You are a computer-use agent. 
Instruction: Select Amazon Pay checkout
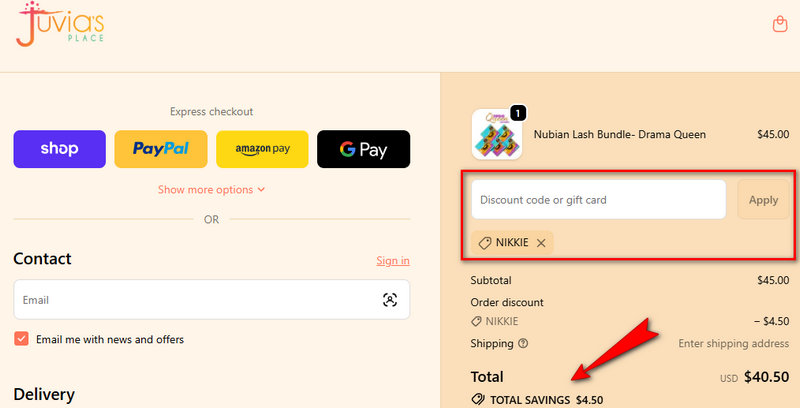[262, 149]
